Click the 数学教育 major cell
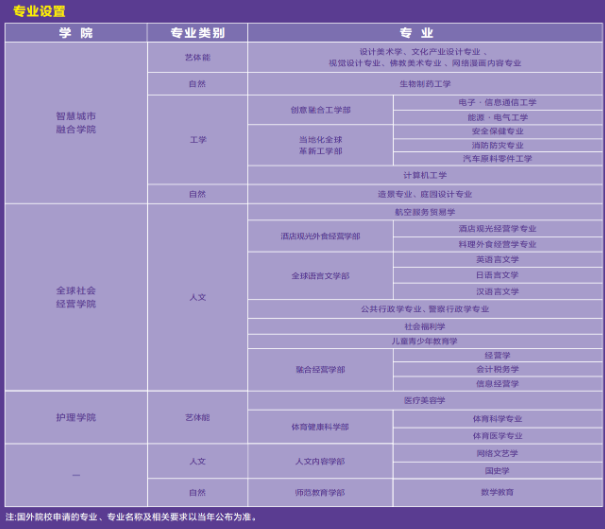This screenshot has width=605, height=529. click(497, 492)
